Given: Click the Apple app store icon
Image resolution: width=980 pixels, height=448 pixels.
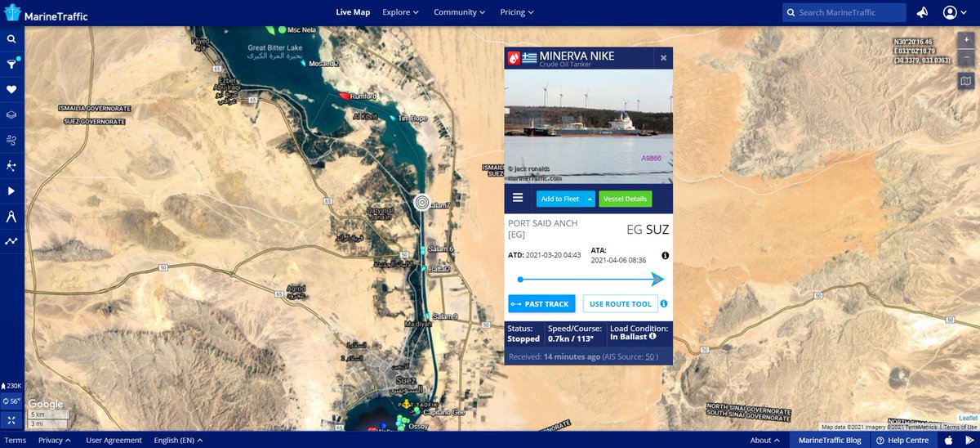Looking at the screenshot, I should (948, 440).
